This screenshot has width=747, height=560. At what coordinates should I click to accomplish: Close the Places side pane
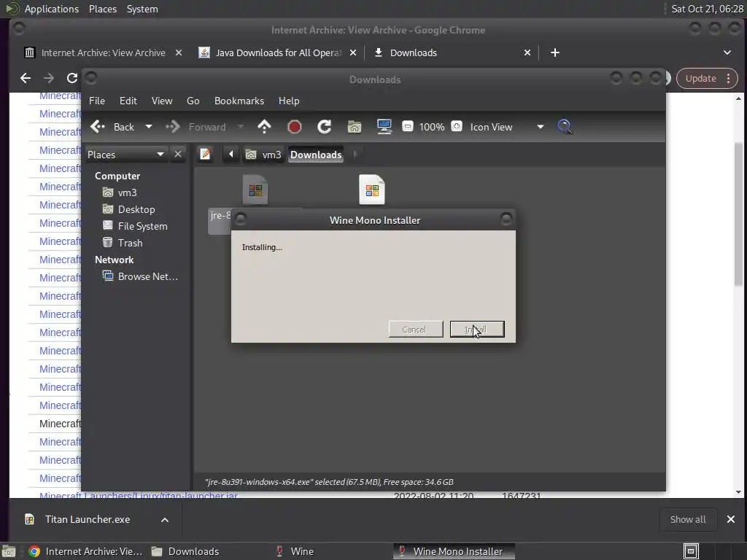tap(178, 155)
